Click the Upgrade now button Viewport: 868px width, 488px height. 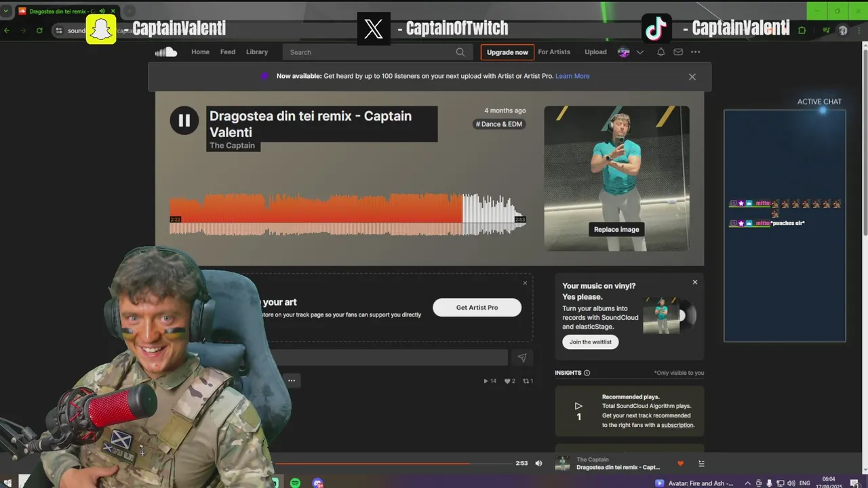tap(507, 52)
